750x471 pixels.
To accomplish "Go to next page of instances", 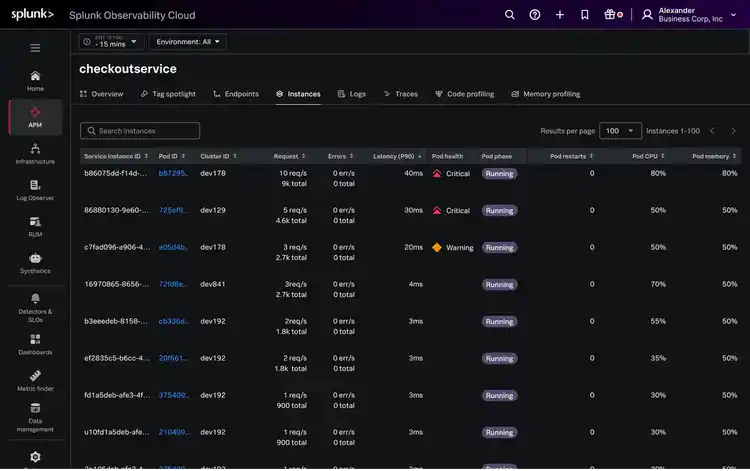I will click(x=733, y=131).
